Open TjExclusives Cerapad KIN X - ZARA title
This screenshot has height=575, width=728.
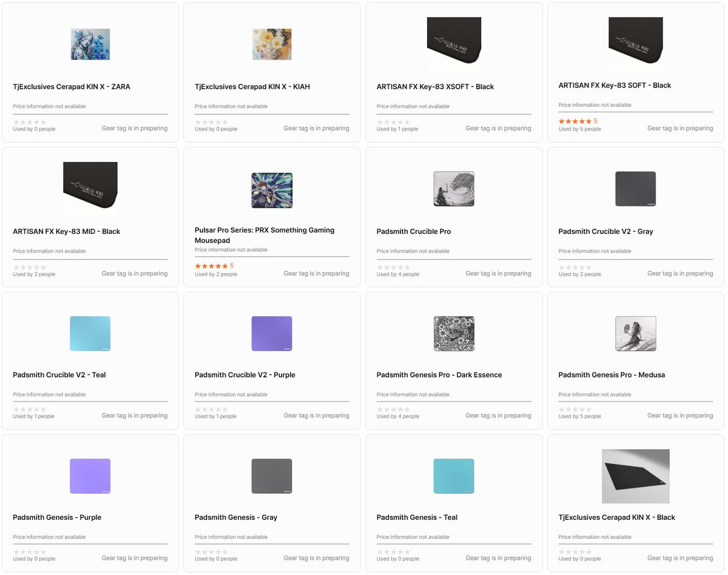coord(72,87)
